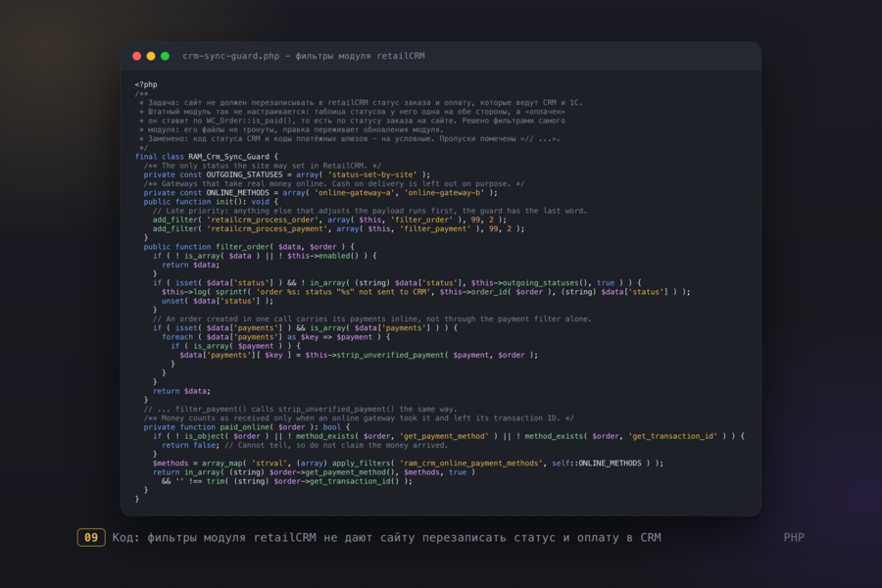
Task: Select the "private const OUTGOING_STATUSES" declaration line
Action: (x=287, y=174)
